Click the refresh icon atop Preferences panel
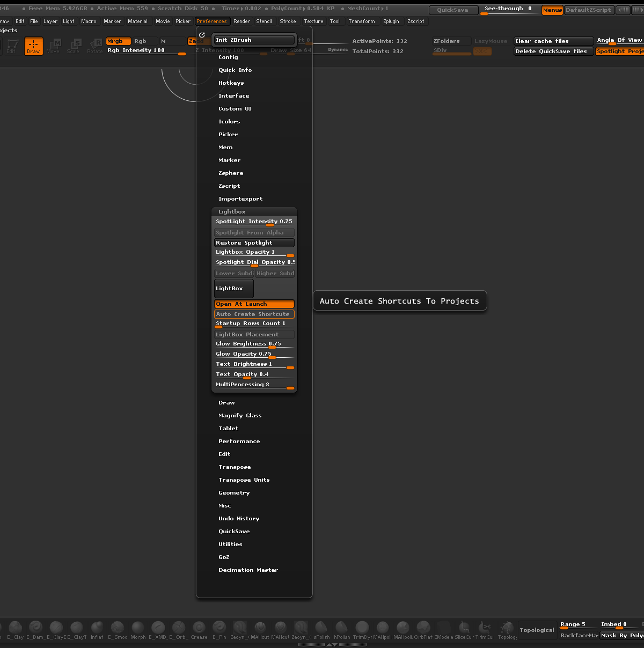Image resolution: width=644 pixels, height=648 pixels. coord(202,35)
